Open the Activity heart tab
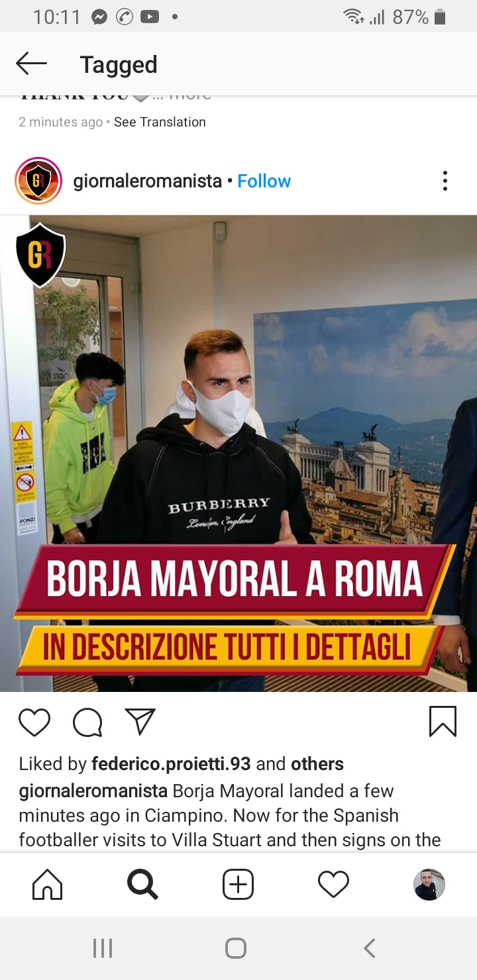 [x=333, y=885]
